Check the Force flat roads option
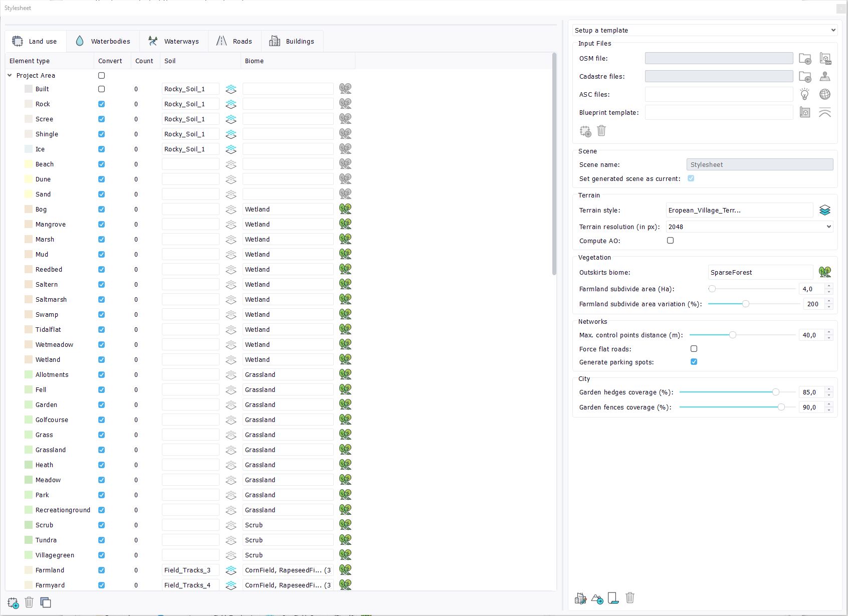The image size is (848, 616). pyautogui.click(x=694, y=349)
